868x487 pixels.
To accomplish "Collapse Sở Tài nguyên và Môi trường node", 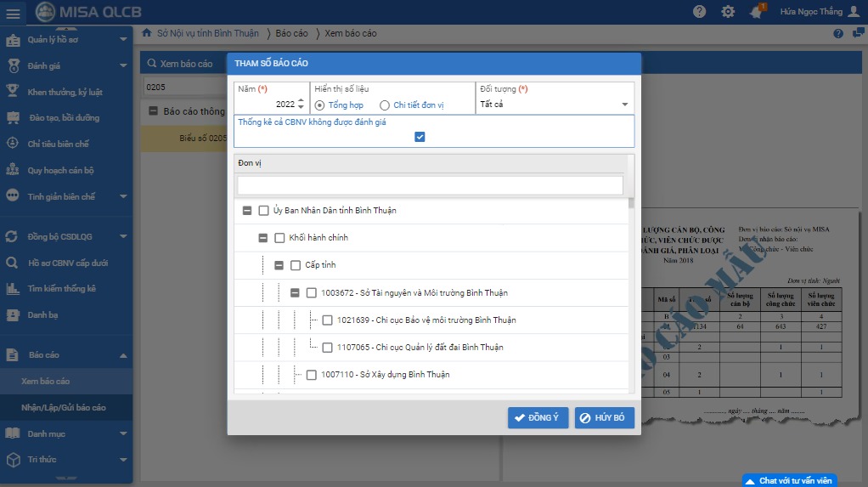I will [296, 293].
